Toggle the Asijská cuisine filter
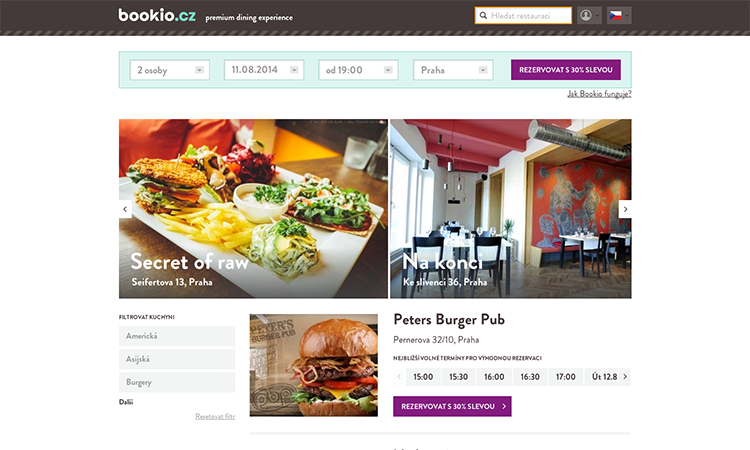750x450 pixels. coord(177,359)
